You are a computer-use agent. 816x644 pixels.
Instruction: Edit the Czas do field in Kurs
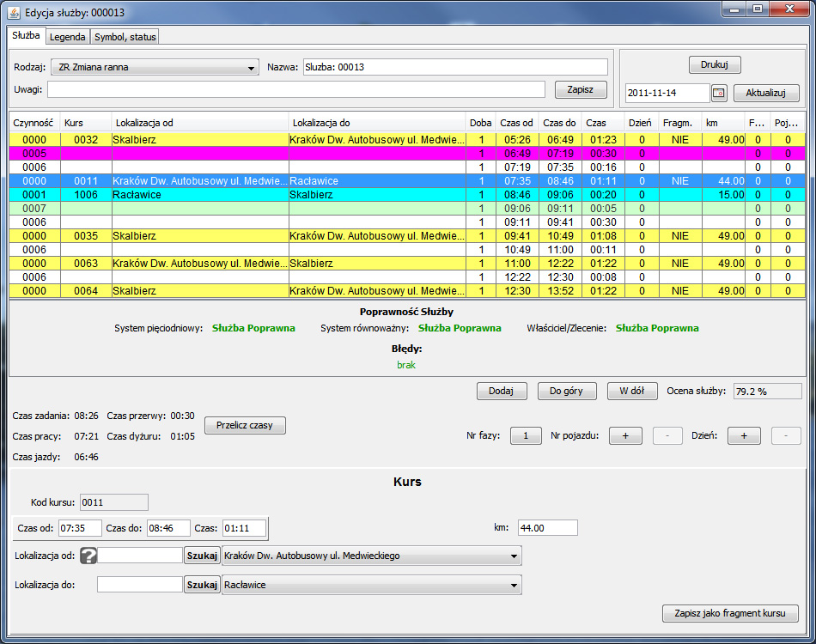[x=168, y=528]
